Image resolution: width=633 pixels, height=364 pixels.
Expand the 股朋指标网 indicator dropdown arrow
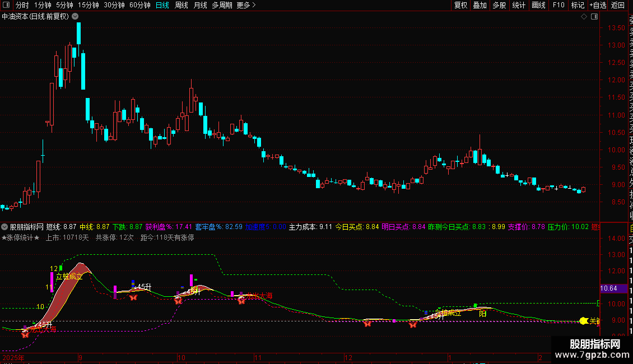point(4,227)
